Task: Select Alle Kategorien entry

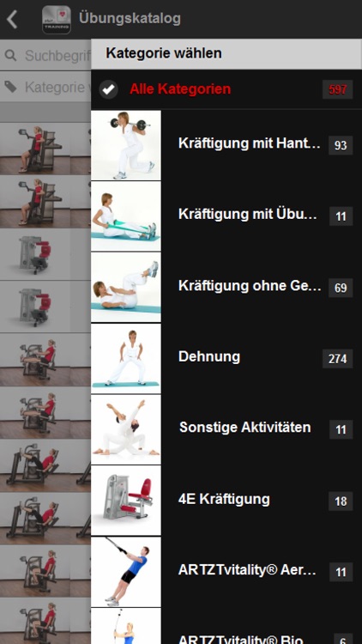Action: coord(226,89)
